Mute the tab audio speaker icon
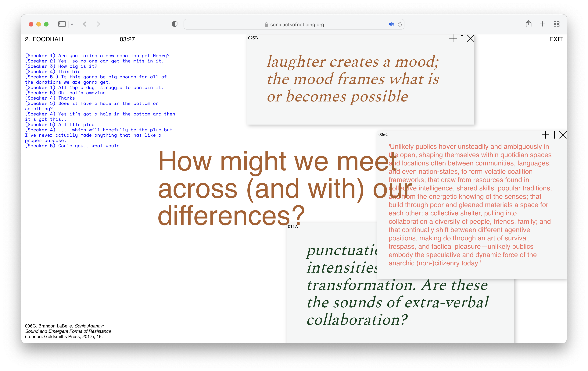This screenshot has width=588, height=371. [x=391, y=24]
